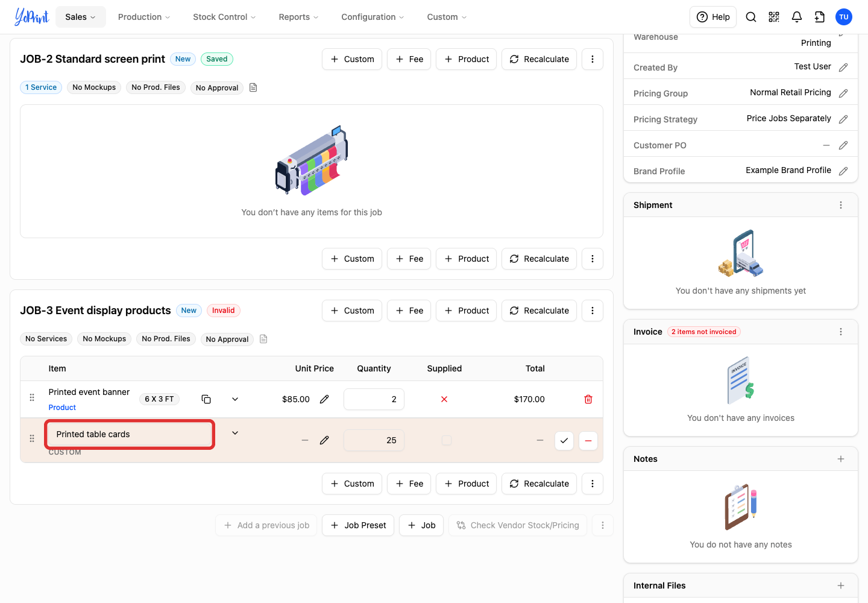Image resolution: width=868 pixels, height=603 pixels.
Task: Open the Production menu
Action: click(x=144, y=17)
